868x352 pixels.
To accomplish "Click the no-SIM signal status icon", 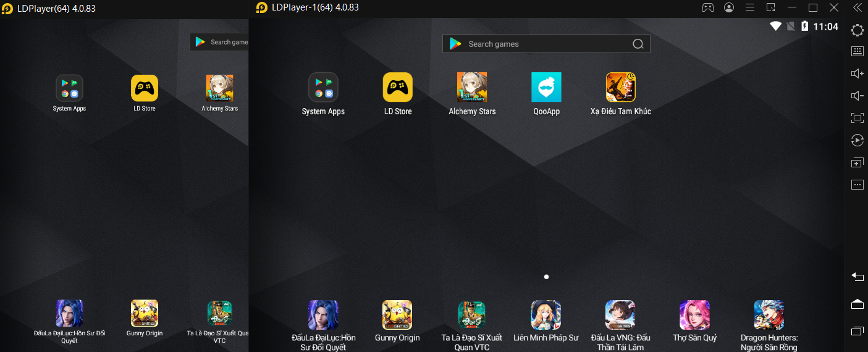I will [x=790, y=26].
